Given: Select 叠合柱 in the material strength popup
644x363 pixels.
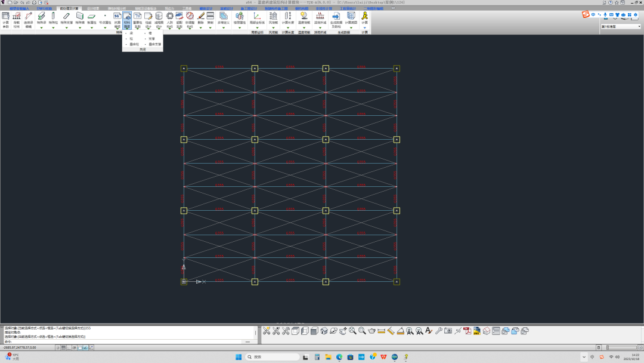Looking at the screenshot, I should [x=134, y=44].
